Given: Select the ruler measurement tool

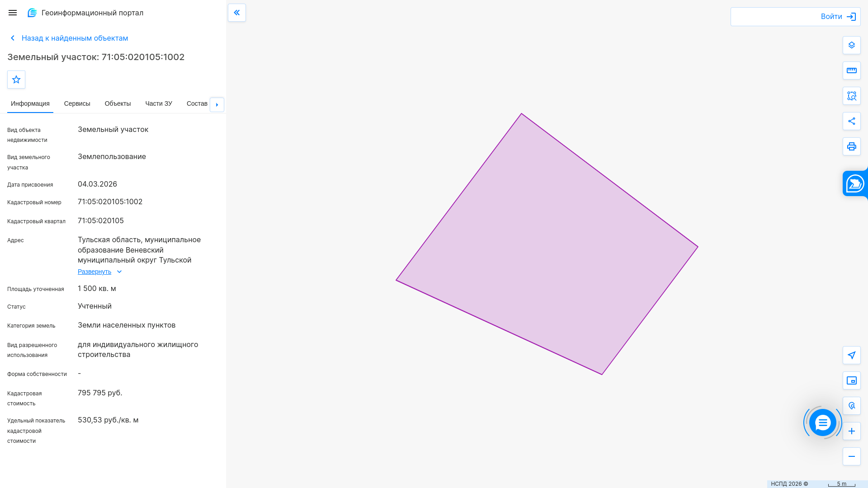Looking at the screenshot, I should tap(852, 70).
